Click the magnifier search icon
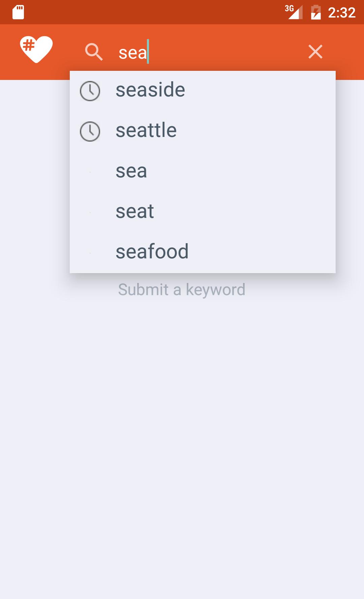The height and width of the screenshot is (599, 364). click(94, 52)
